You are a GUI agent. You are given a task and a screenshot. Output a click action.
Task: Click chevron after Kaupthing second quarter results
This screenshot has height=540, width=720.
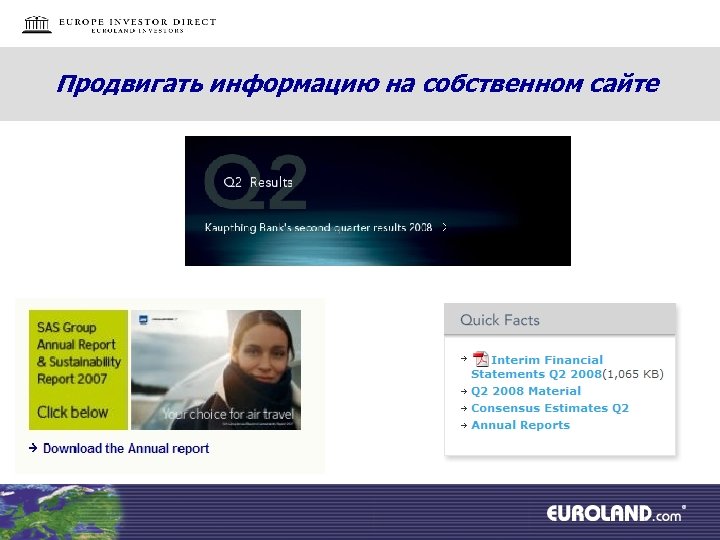coord(444,227)
